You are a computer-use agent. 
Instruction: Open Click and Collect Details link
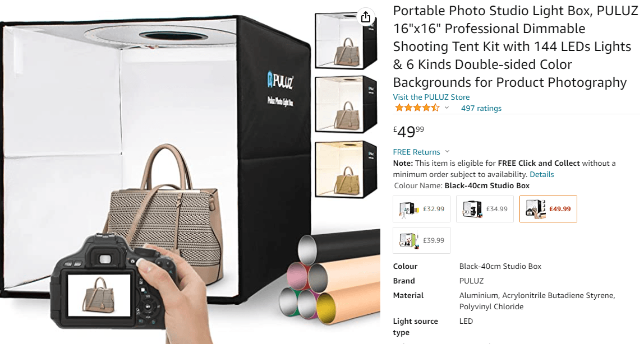point(541,174)
